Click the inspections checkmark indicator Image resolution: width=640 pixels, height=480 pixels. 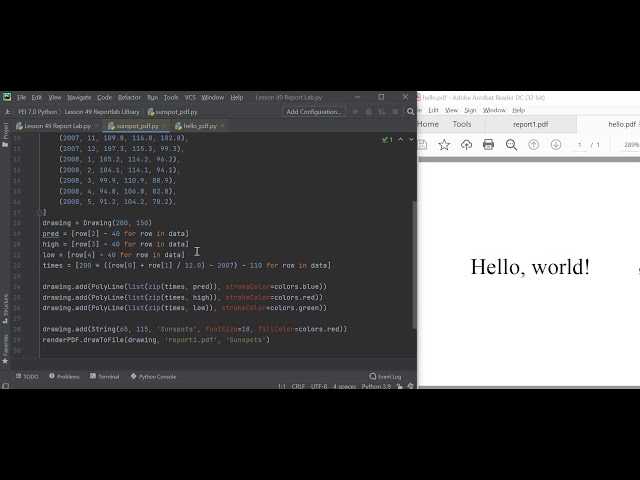pos(387,140)
